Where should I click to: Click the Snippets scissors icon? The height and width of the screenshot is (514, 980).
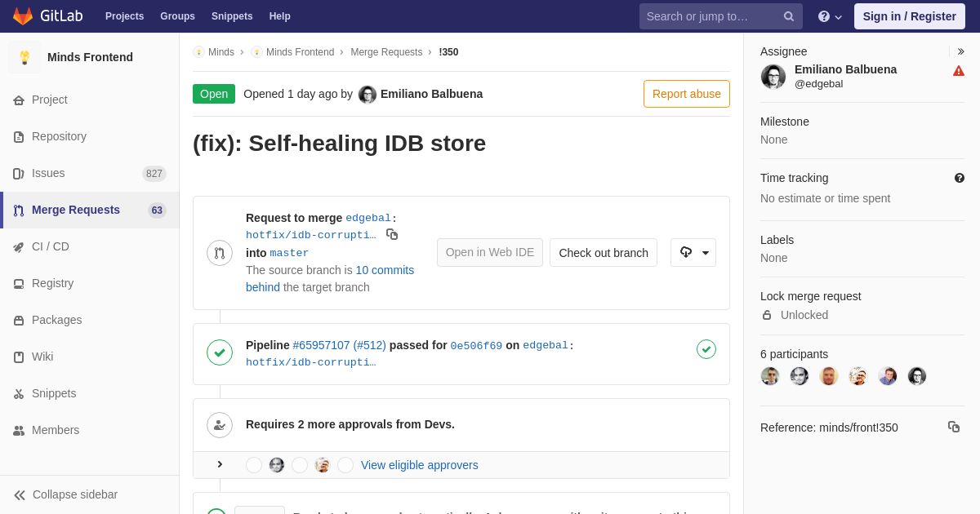pyautogui.click(x=19, y=394)
